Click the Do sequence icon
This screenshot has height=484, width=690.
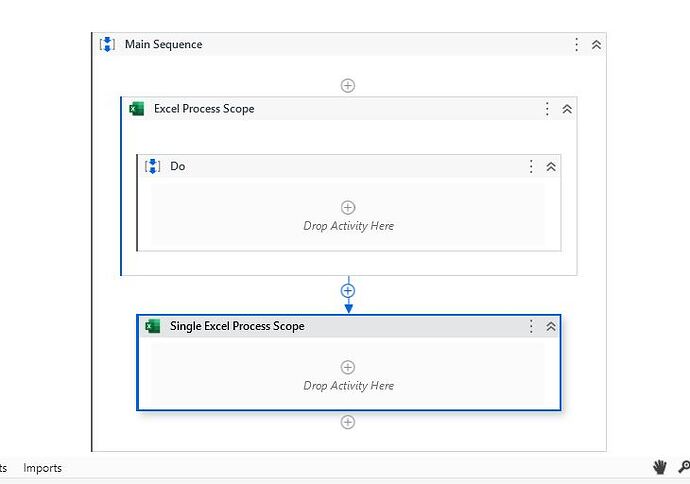[153, 166]
